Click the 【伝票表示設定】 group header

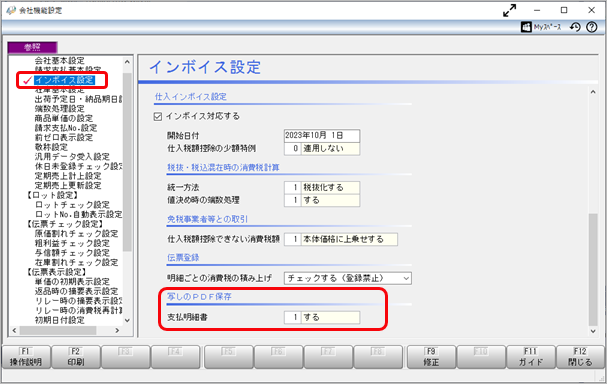(x=57, y=272)
